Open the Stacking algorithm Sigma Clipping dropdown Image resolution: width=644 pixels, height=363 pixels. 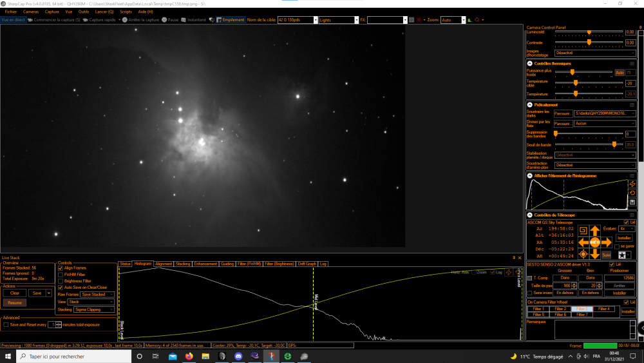click(93, 309)
